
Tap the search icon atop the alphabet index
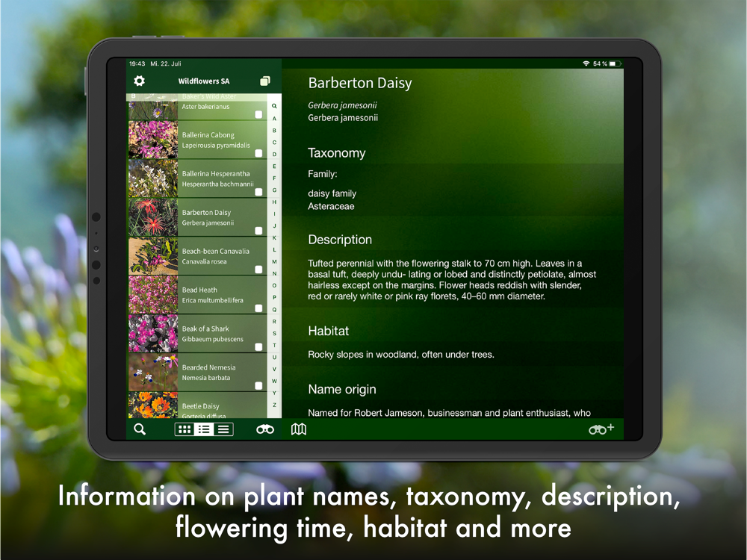tap(274, 106)
